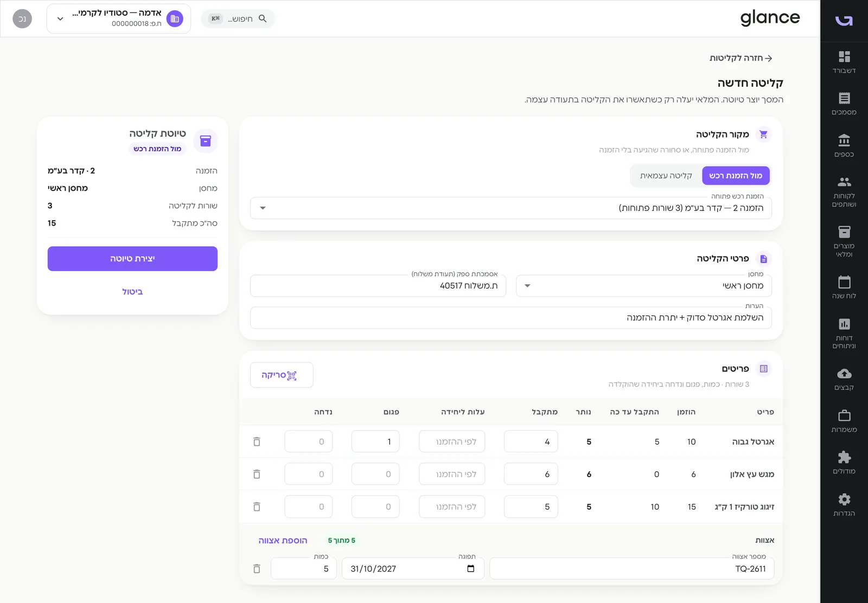Edit the אסמכתת ספק reference field
This screenshot has width=868, height=603.
tap(378, 286)
